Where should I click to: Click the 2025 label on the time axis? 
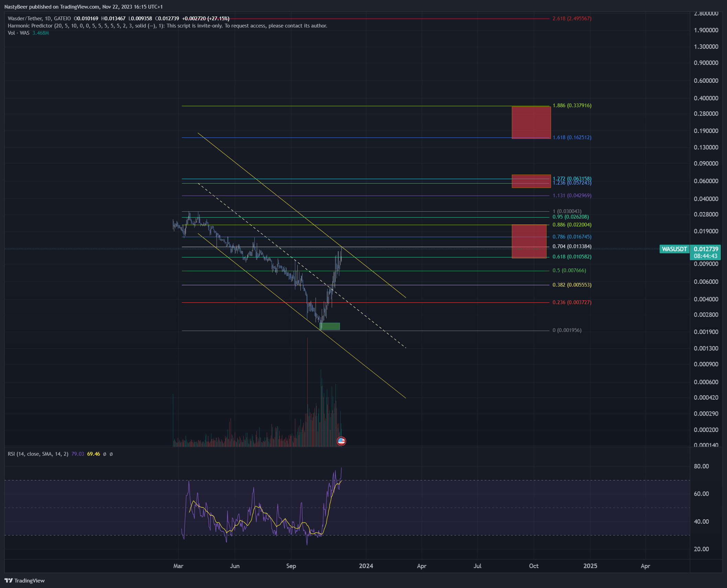tap(590, 566)
